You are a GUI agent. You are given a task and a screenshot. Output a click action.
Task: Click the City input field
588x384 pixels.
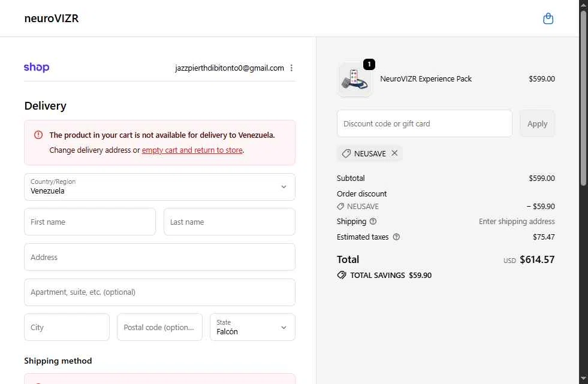(67, 327)
